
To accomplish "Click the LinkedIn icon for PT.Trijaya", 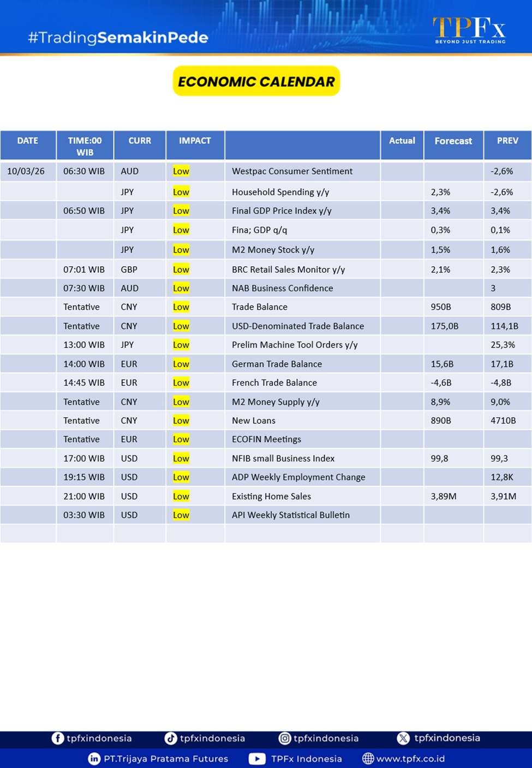I will pyautogui.click(x=94, y=759).
